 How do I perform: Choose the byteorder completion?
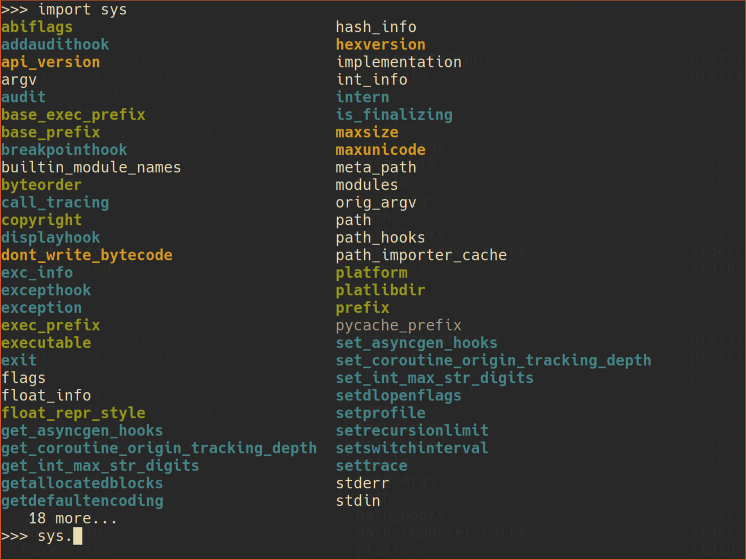pyautogui.click(x=41, y=185)
